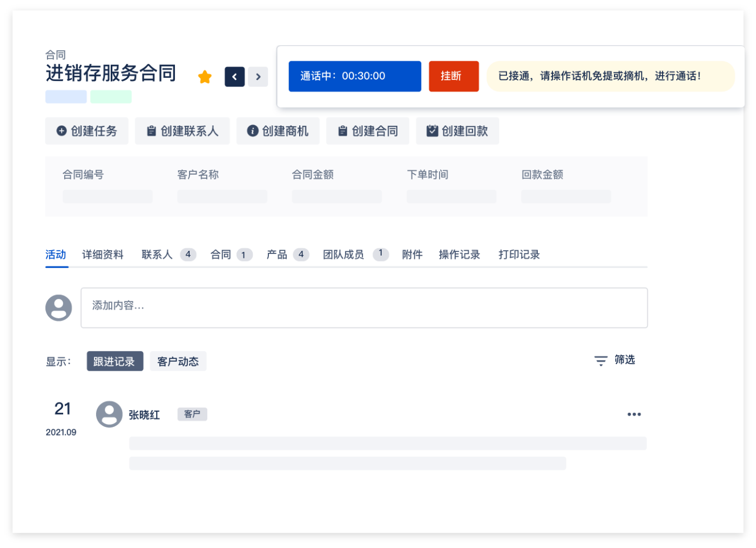Go to next contract with right chevron
756x548 pixels.
(258, 77)
